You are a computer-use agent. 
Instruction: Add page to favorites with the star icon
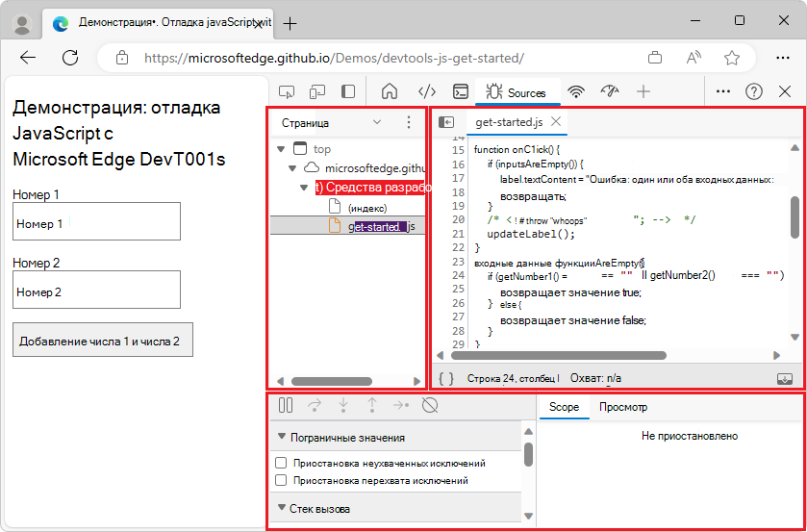731,58
